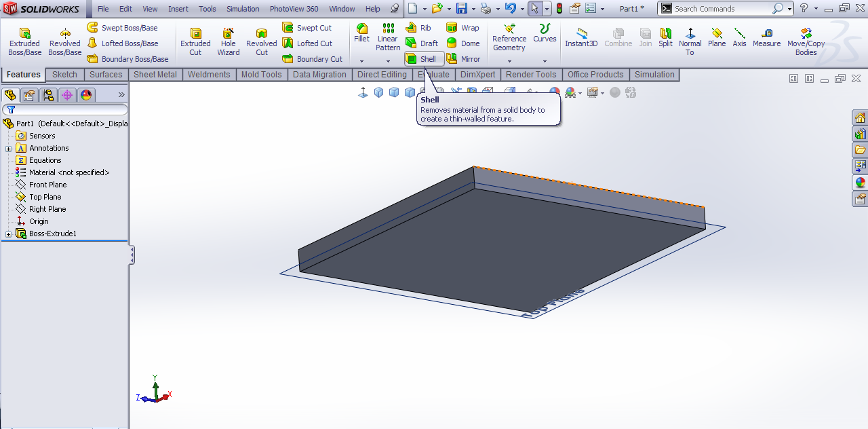The width and height of the screenshot is (868, 429).
Task: Switch to the Sketch tab
Action: (x=64, y=75)
